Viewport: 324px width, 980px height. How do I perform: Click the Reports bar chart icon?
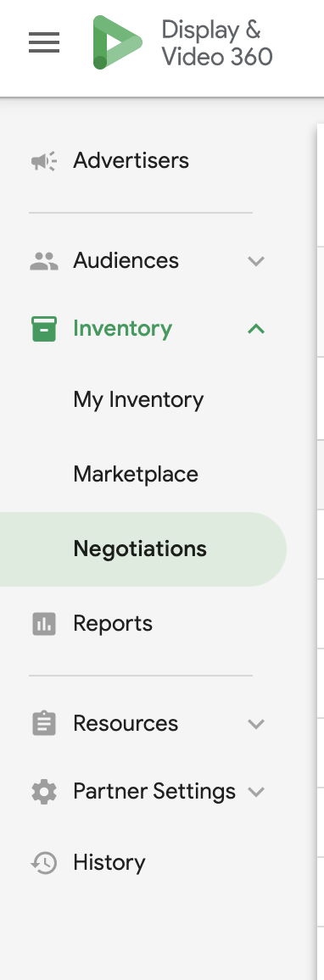pyautogui.click(x=44, y=624)
